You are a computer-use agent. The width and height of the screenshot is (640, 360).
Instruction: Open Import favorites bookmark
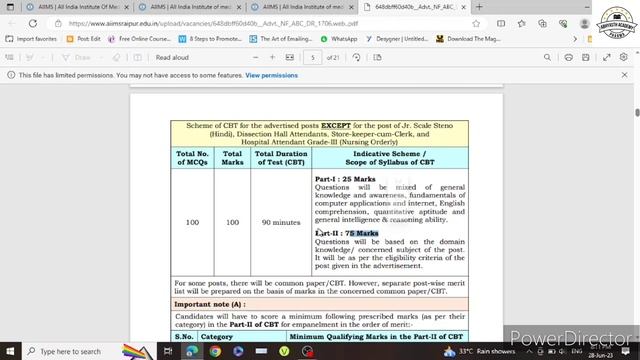pos(31,39)
